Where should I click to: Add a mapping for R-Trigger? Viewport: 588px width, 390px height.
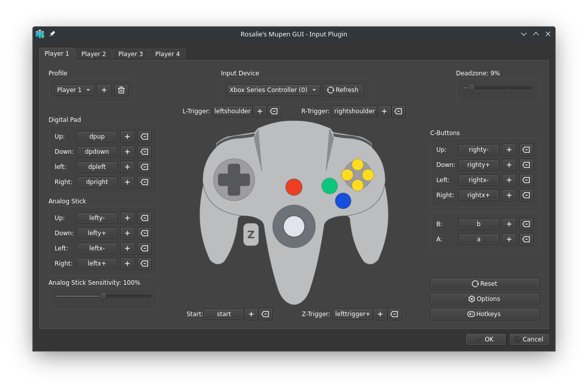(384, 111)
